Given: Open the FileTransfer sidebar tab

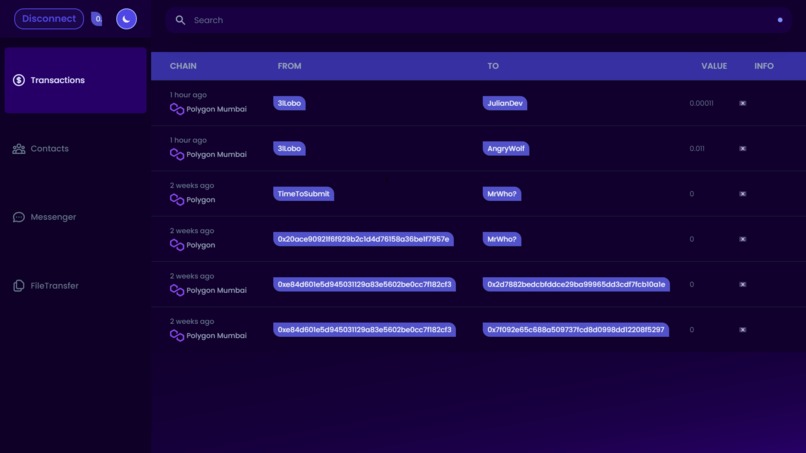Looking at the screenshot, I should [x=76, y=285].
